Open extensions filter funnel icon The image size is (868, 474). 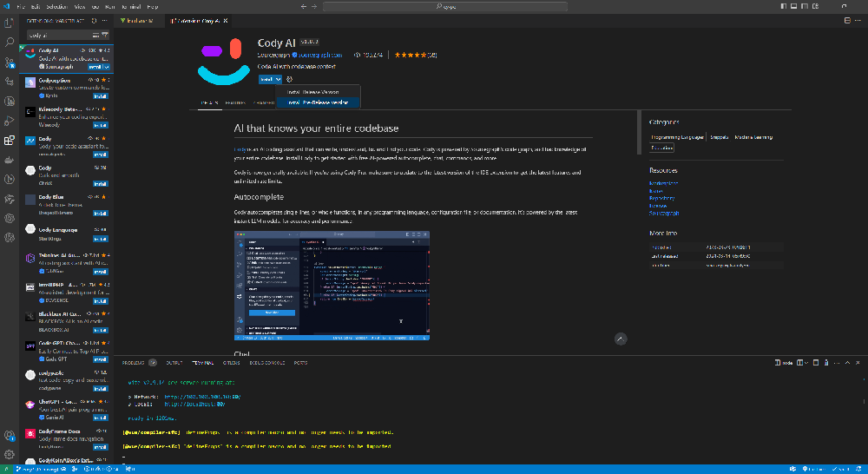(x=105, y=35)
